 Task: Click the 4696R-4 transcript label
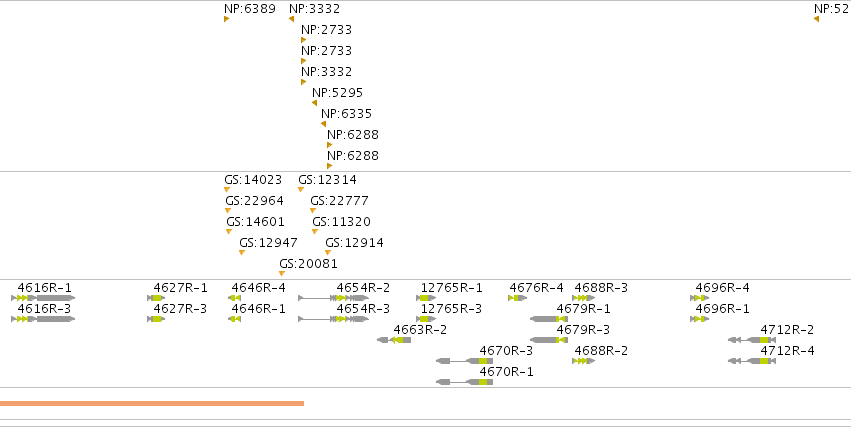pos(722,288)
